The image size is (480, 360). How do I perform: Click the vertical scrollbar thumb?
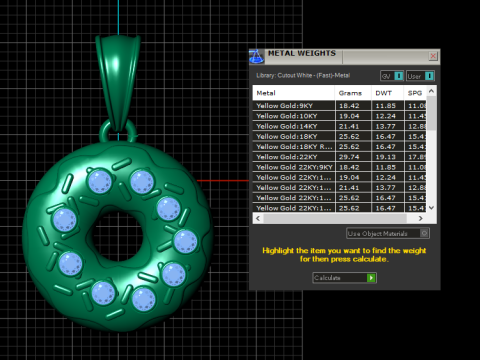pyautogui.click(x=431, y=113)
